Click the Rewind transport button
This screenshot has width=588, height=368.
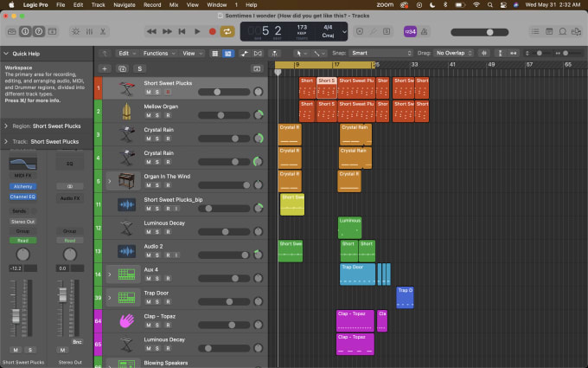pyautogui.click(x=151, y=31)
